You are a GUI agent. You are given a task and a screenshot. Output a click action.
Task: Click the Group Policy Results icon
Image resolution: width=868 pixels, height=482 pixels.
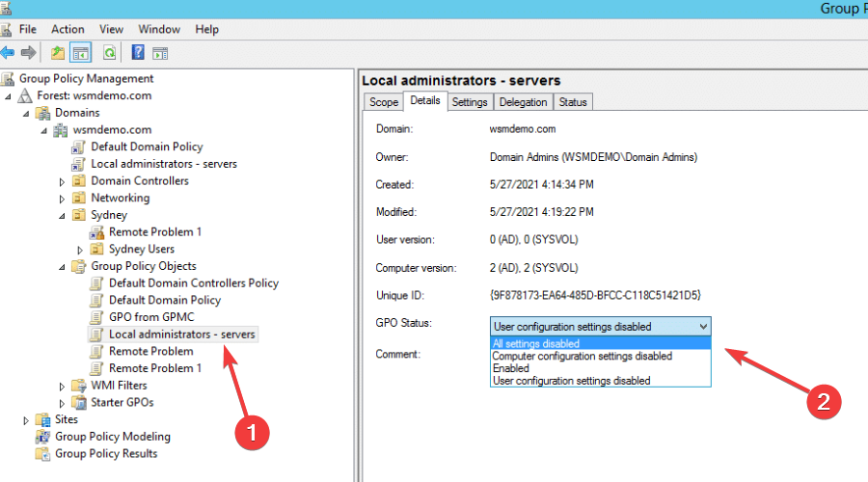tap(42, 454)
